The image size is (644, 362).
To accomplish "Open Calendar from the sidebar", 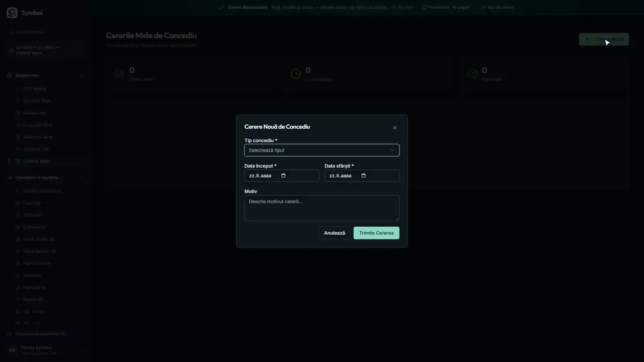I will tap(32, 203).
